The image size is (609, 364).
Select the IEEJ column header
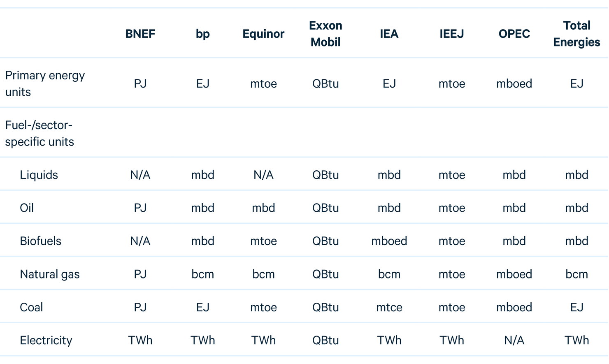tap(451, 34)
